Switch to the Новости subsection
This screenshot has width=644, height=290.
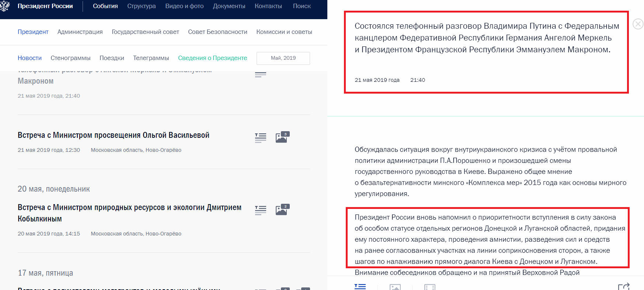29,58
